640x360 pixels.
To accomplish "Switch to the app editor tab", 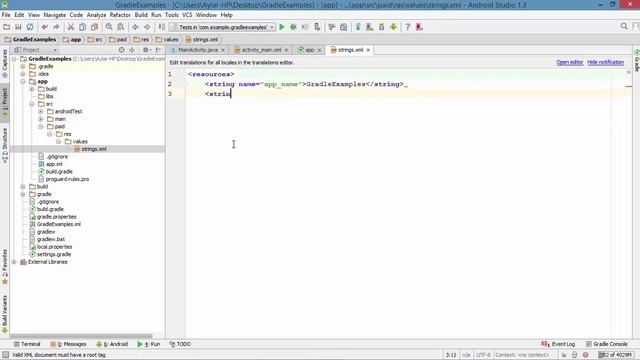I will point(309,50).
